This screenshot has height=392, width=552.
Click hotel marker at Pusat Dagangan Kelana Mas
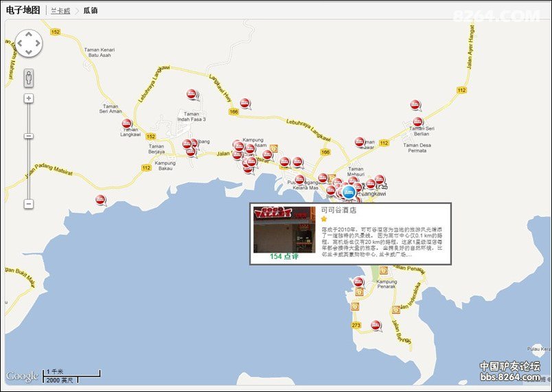[x=299, y=180]
